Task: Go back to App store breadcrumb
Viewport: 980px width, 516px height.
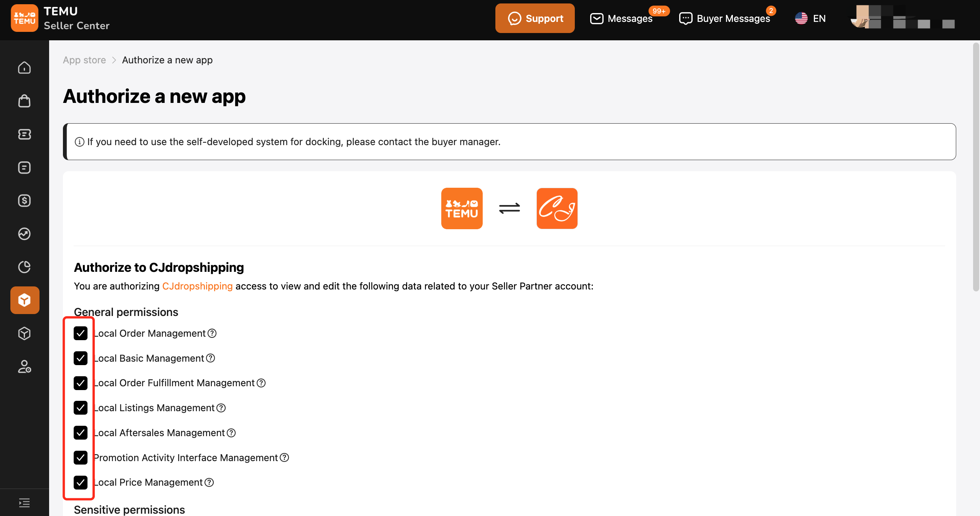Action: pos(84,60)
